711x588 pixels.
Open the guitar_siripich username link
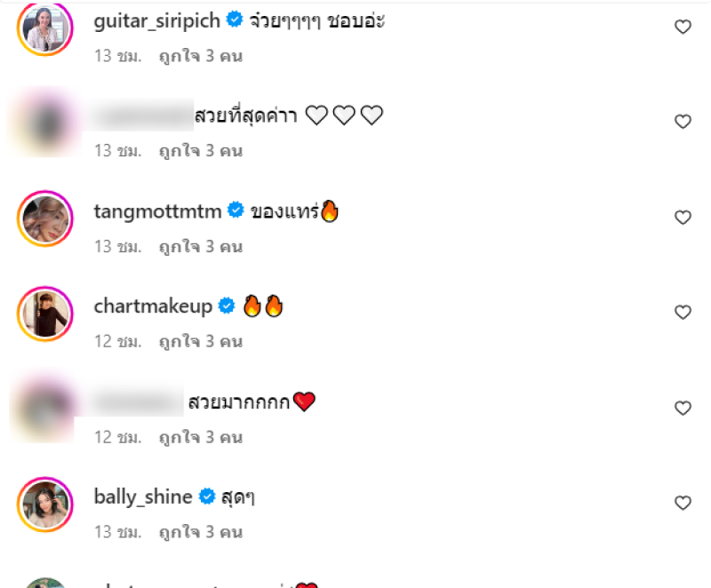157,20
